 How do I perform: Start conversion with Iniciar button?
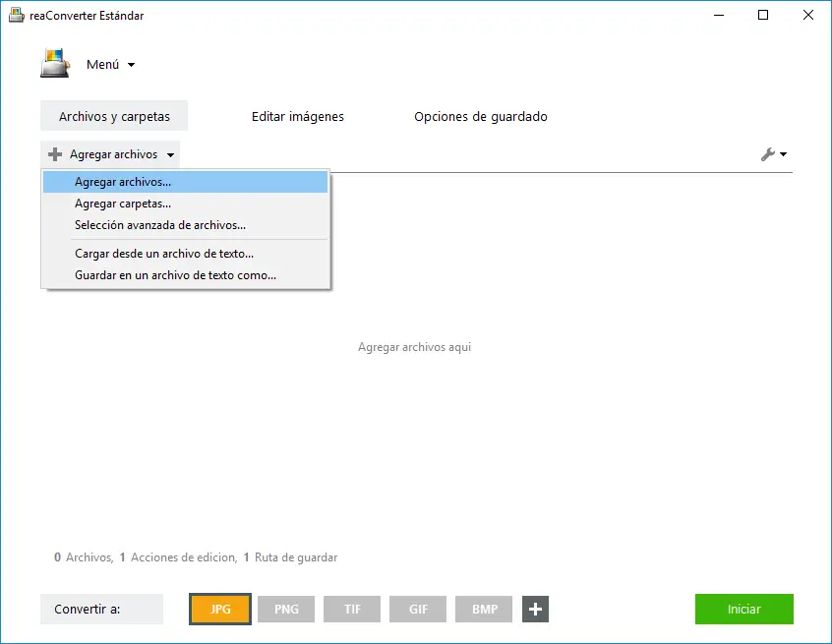tap(743, 609)
